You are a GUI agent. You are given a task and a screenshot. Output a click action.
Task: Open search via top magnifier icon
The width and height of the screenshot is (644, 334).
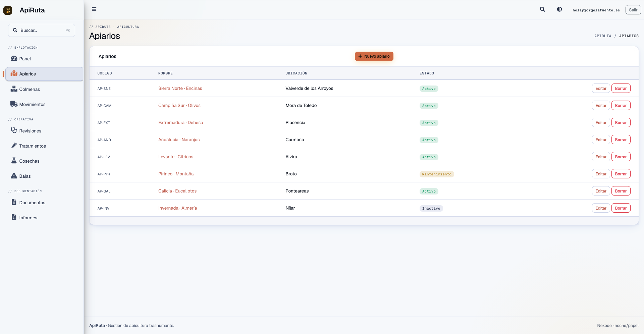coord(542,9)
